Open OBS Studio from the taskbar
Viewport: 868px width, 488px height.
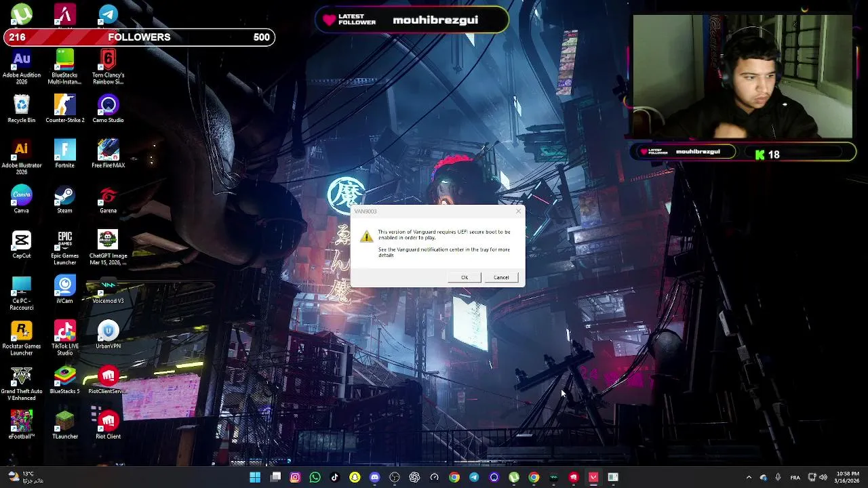pos(395,477)
